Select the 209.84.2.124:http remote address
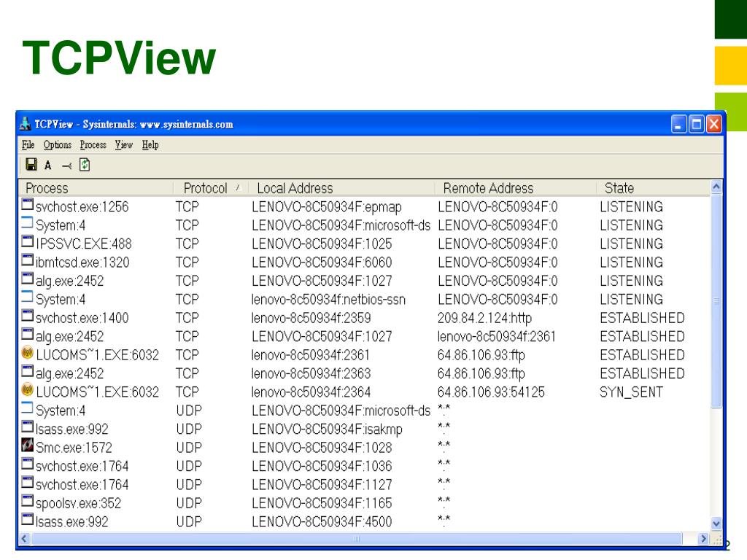The image size is (747, 560). click(x=484, y=318)
